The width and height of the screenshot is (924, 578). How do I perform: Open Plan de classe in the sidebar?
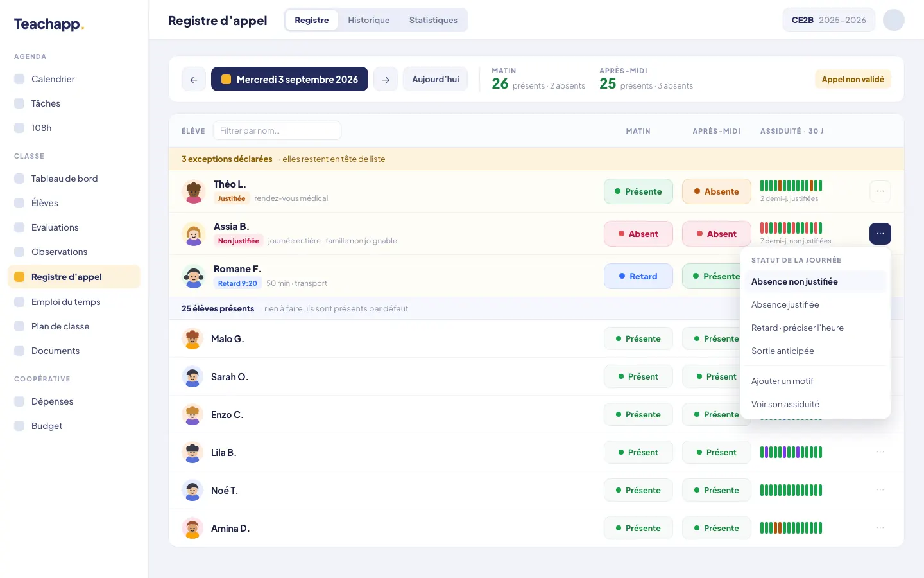click(74, 326)
